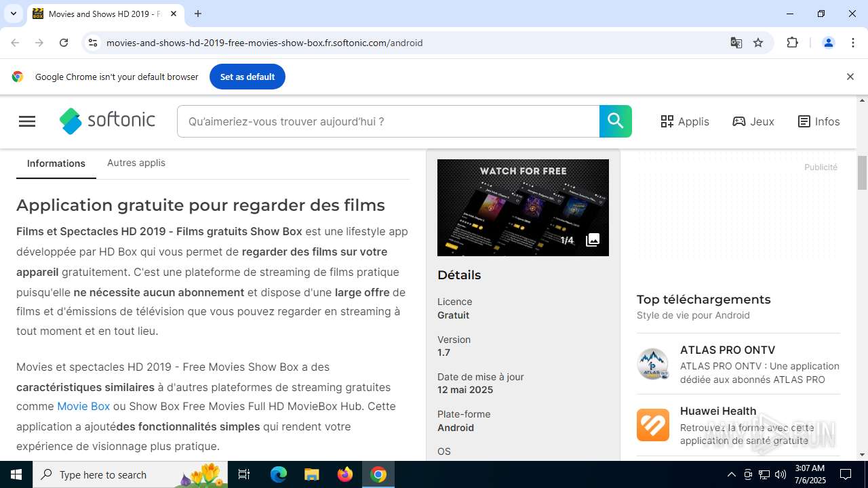Open File Explorer from the taskbar
Screen dimensions: 868x488
click(311, 474)
